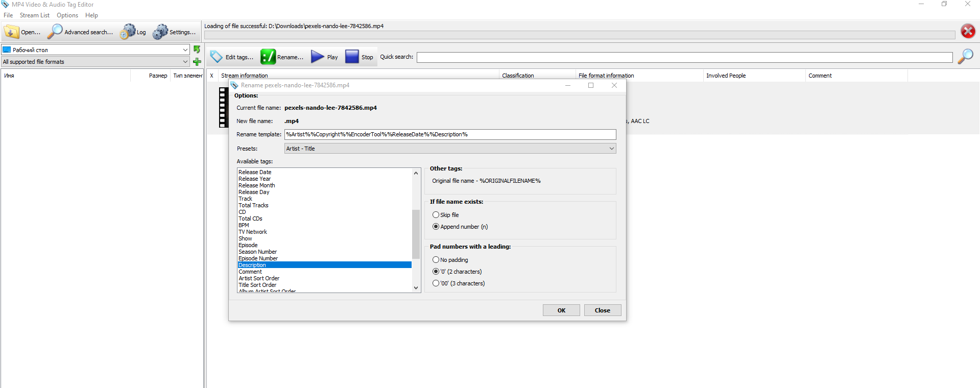This screenshot has height=388, width=980.
Task: Click the available tags scrollbar thumb
Action: [x=416, y=234]
